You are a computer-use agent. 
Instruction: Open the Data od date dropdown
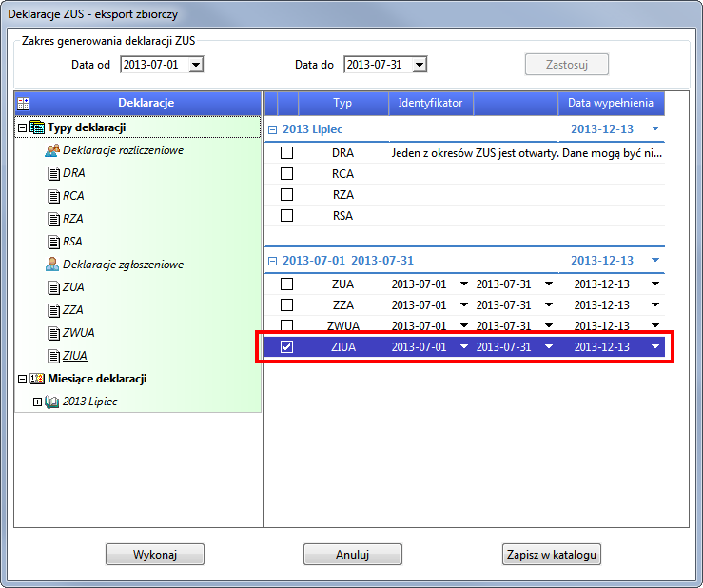click(x=196, y=65)
